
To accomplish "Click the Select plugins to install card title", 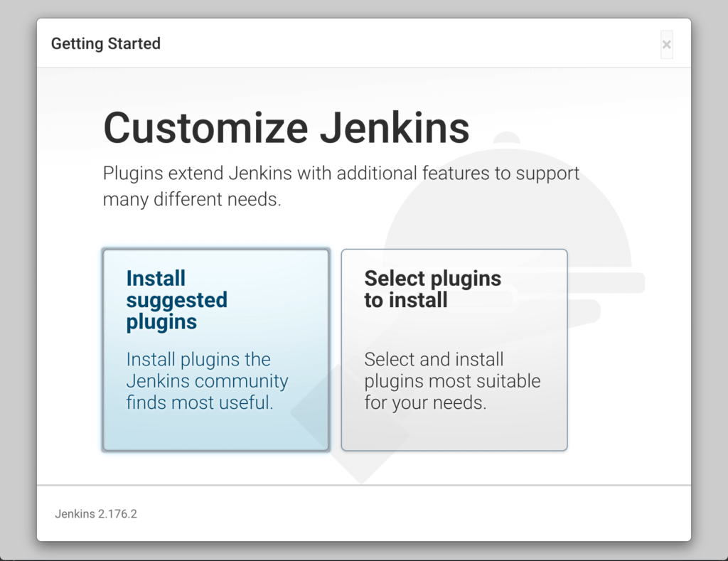I will [x=432, y=289].
